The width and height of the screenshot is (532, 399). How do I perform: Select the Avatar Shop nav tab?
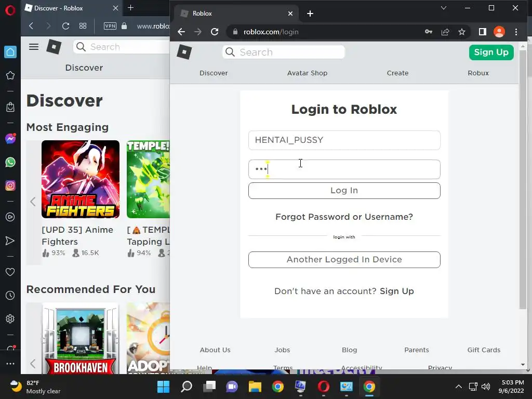pyautogui.click(x=307, y=73)
